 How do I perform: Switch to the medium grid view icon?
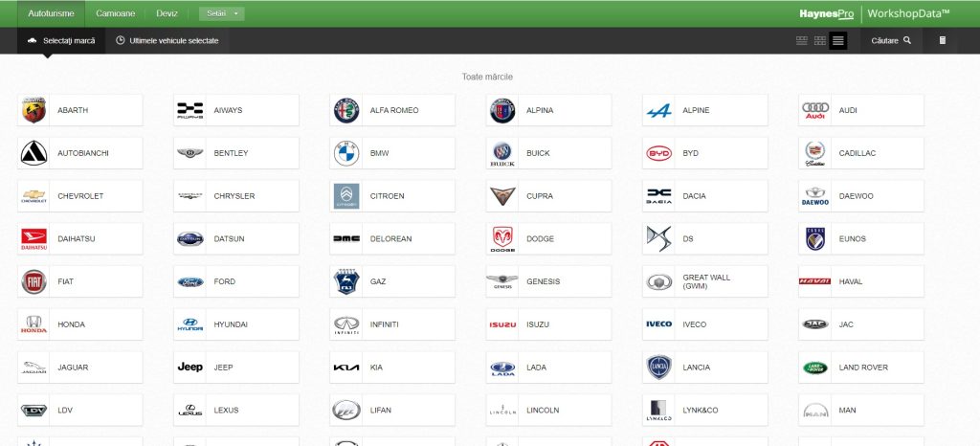point(819,40)
